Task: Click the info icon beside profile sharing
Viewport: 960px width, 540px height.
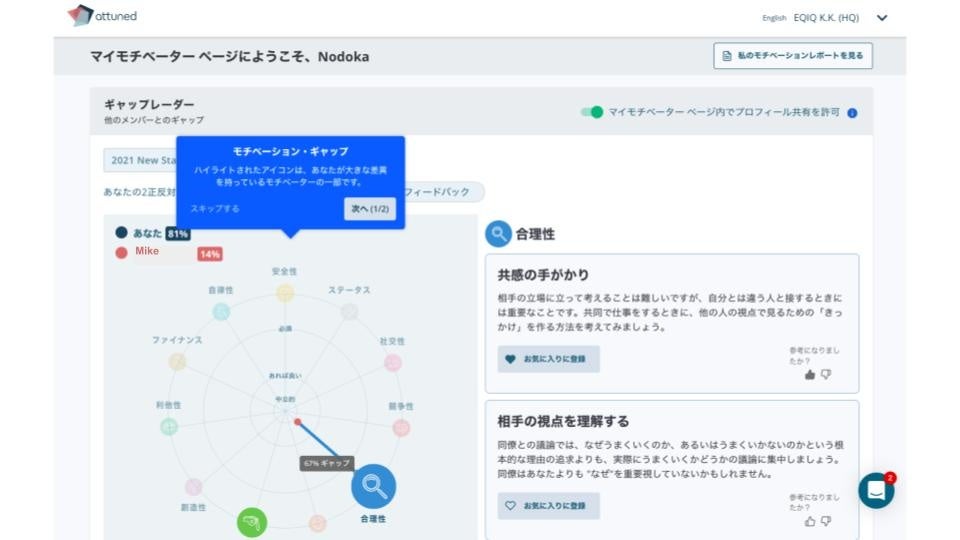Action: point(852,113)
